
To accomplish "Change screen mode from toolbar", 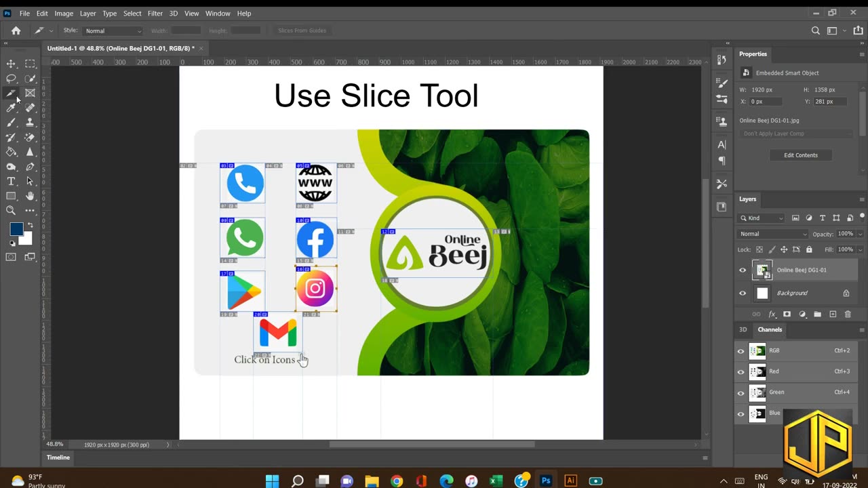I will tap(30, 257).
